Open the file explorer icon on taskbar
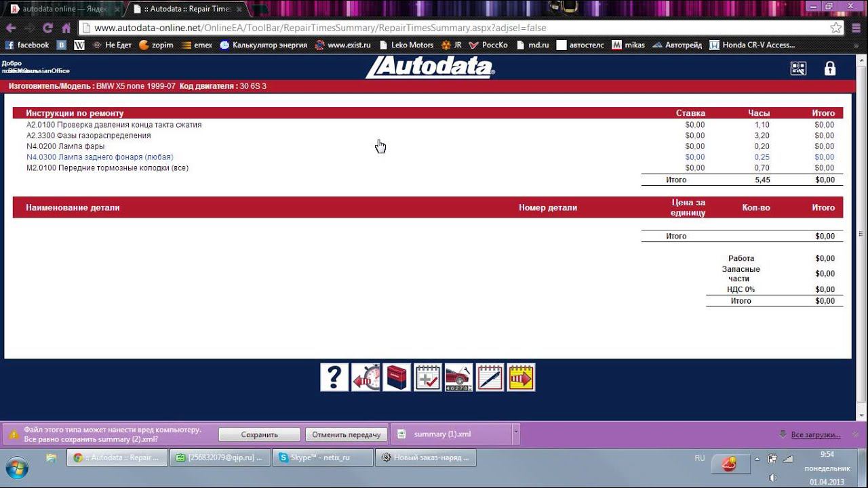Screen dimensions: 868x488 click(x=51, y=458)
